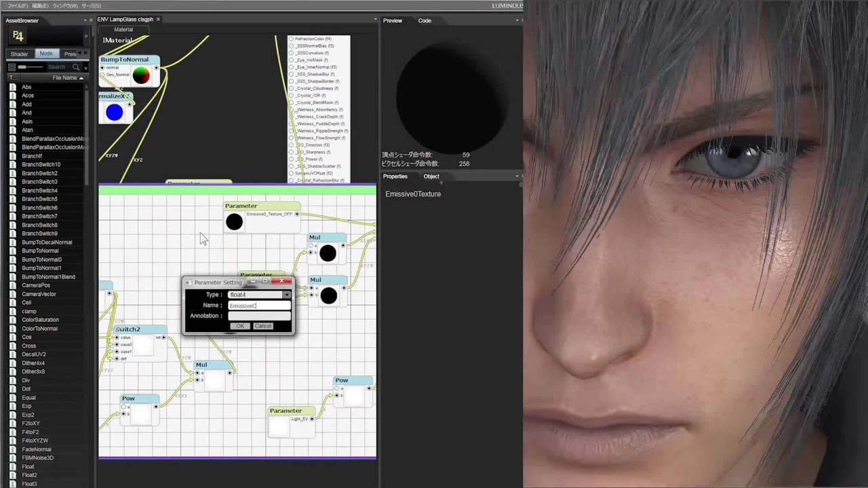
Task: Click the file icon next to Acos
Action: coord(13,96)
